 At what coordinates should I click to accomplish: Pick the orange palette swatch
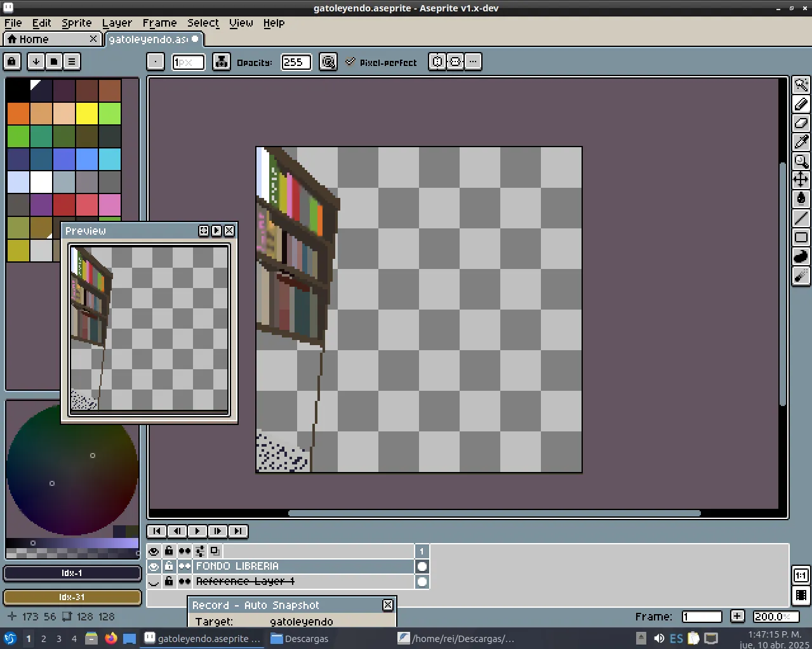(18, 114)
